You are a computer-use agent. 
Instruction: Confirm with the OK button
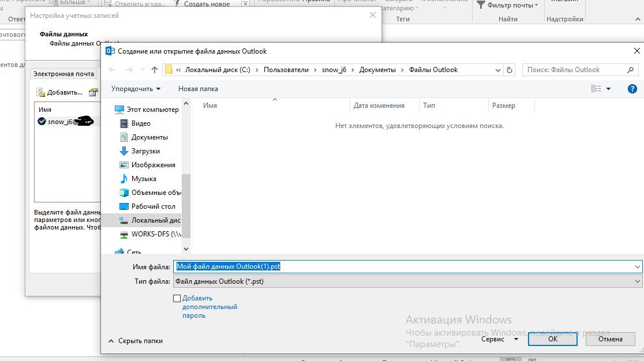(553, 339)
